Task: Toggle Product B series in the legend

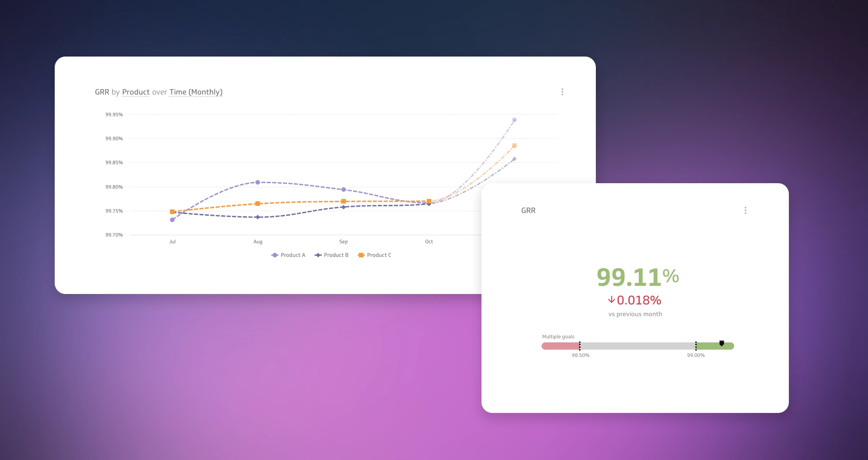Action: [x=332, y=255]
